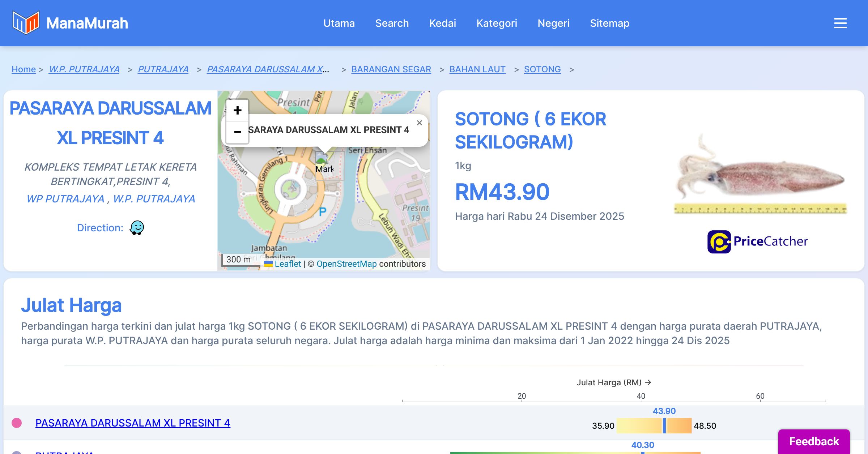Click the Home breadcrumb link
Image resolution: width=868 pixels, height=454 pixels.
(x=24, y=69)
